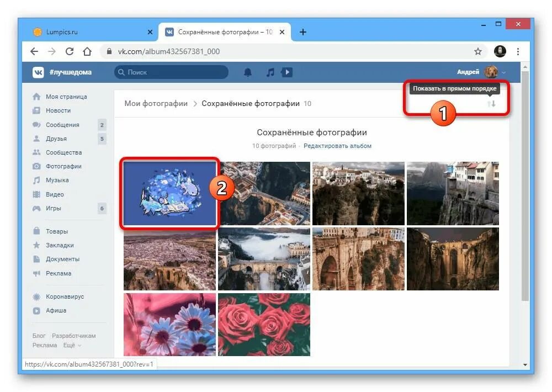Open Chrome three-dot menu
Screen dimensions: 552x392
[518, 51]
